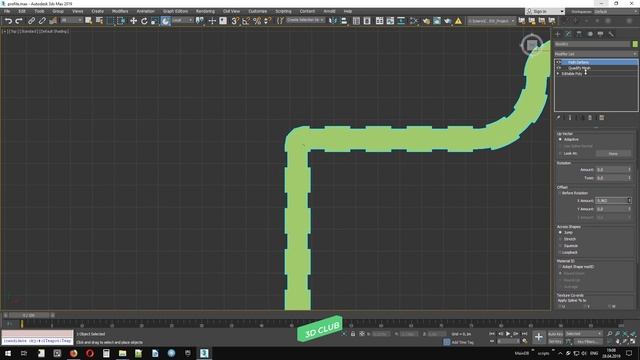Image resolution: width=640 pixels, height=360 pixels.
Task: Toggle the Spinner Snap icon
Action: 267,21
